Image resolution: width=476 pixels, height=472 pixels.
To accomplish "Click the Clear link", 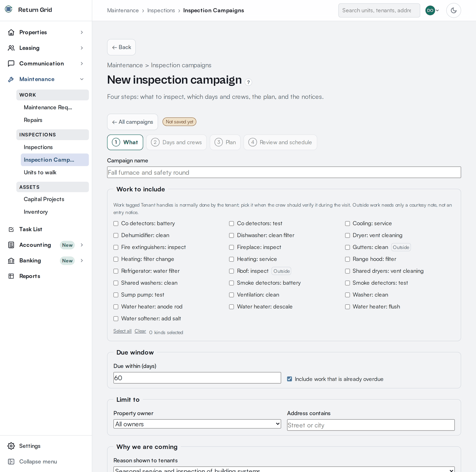I will [x=140, y=331].
